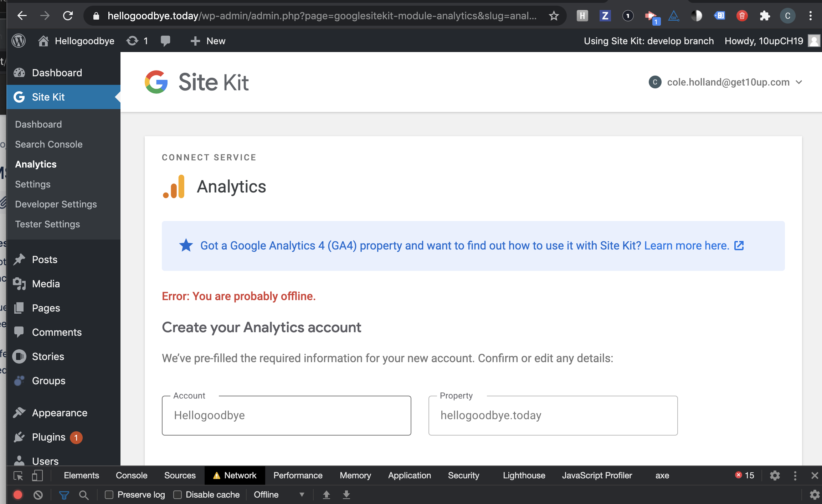Toggle the DevTools device toolbar icon
822x504 pixels.
point(37,475)
